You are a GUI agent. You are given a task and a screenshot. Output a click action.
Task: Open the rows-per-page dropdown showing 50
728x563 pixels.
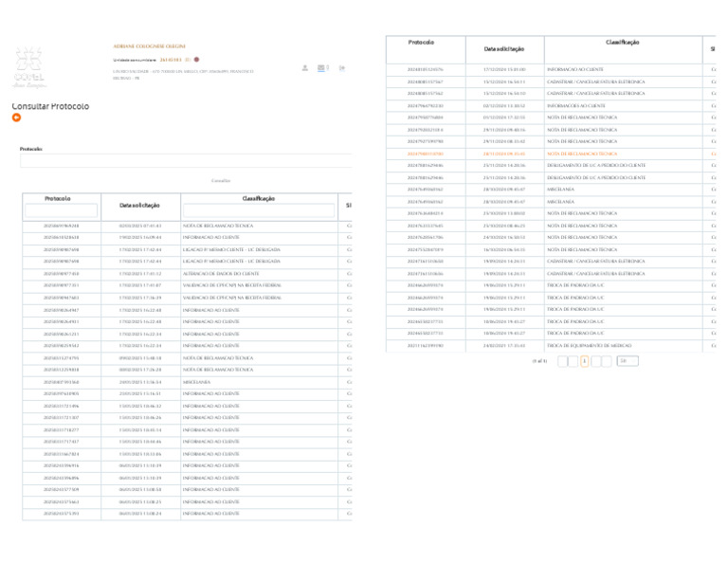tap(628, 361)
